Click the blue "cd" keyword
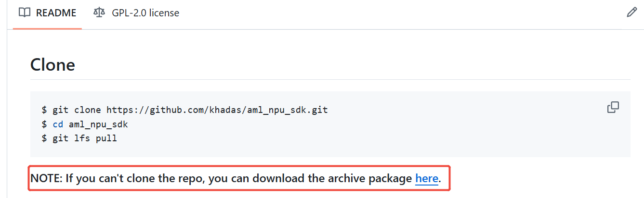644x198 pixels. [x=58, y=124]
